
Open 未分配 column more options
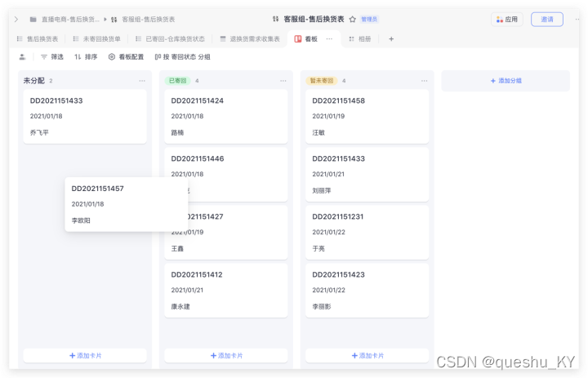(142, 81)
